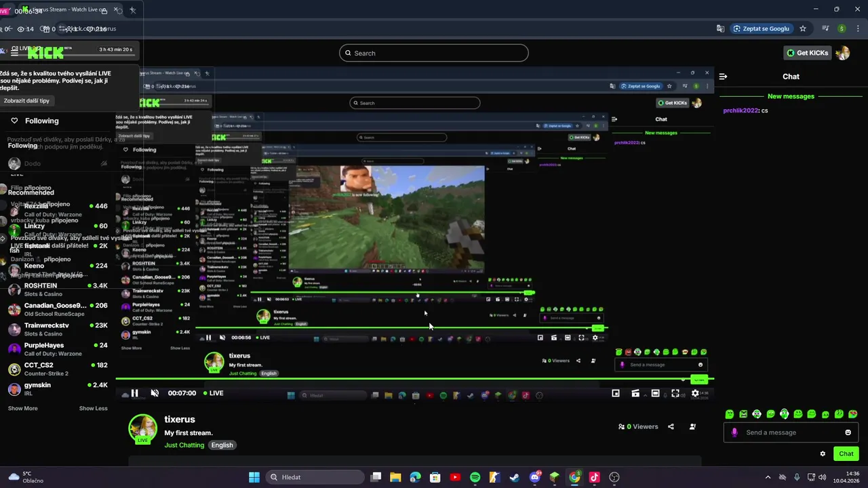Image resolution: width=868 pixels, height=488 pixels.
Task: Open Microsoft Store from the taskbar
Action: pyautogui.click(x=435, y=477)
